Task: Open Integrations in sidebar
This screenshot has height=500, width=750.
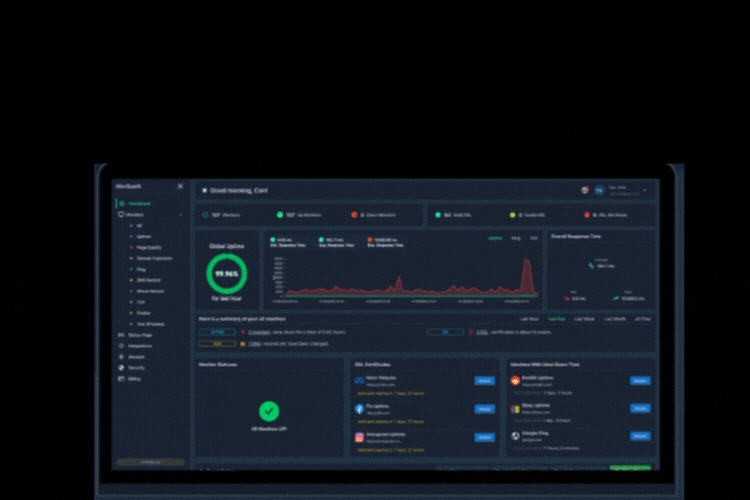Action: (140, 346)
